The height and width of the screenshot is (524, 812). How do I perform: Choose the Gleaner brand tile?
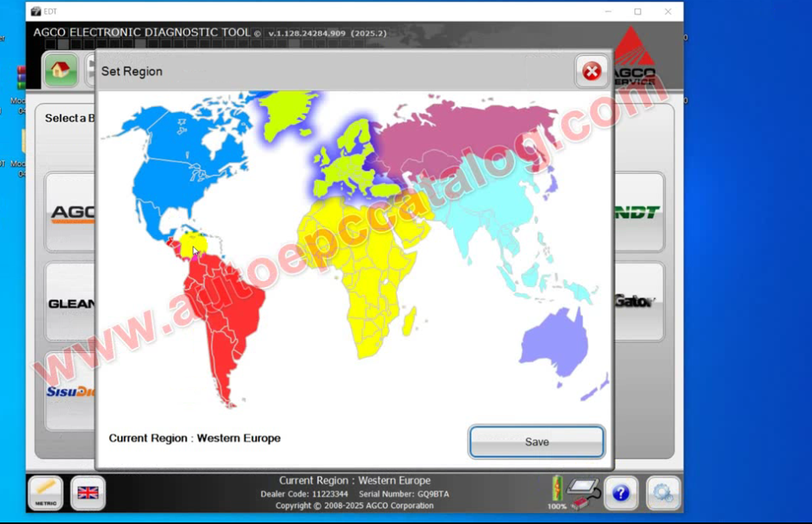click(x=70, y=303)
